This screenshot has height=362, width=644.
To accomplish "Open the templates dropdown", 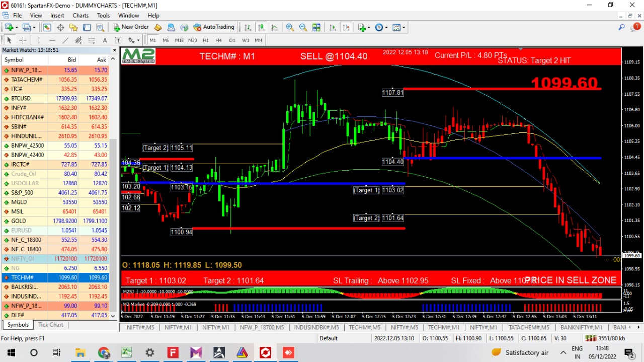I will click(x=404, y=27).
